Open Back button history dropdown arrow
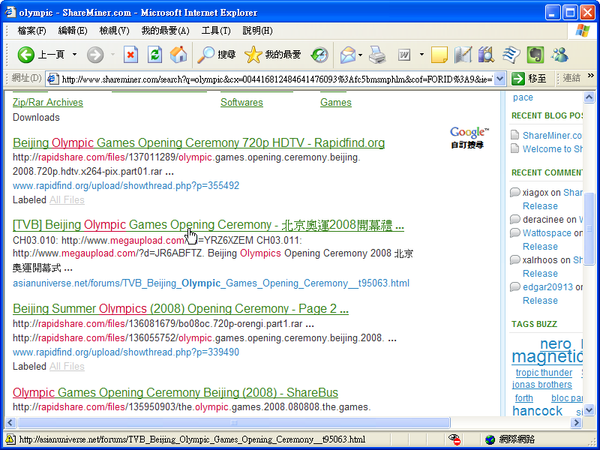600x450 pixels. (x=75, y=55)
